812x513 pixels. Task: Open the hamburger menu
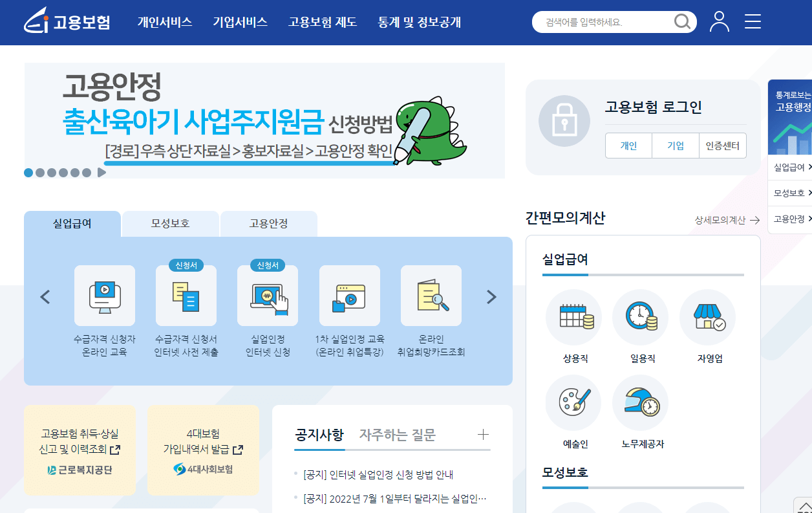tap(752, 21)
